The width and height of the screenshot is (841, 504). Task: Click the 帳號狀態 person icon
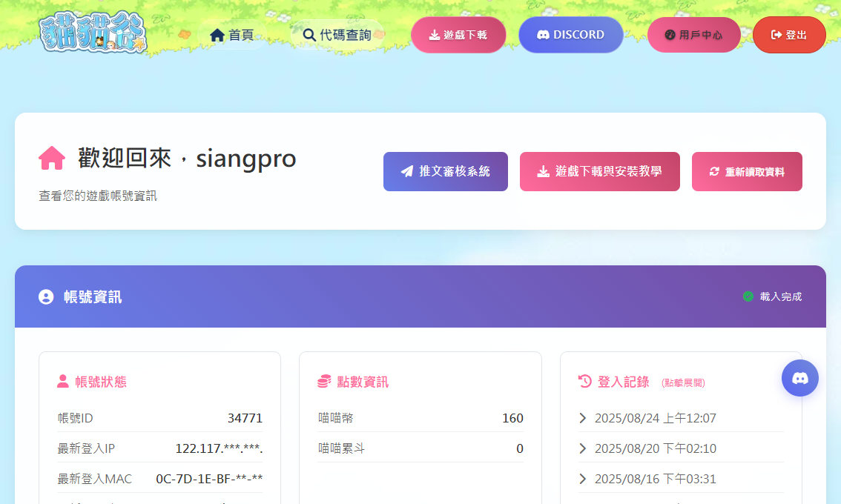coord(63,382)
